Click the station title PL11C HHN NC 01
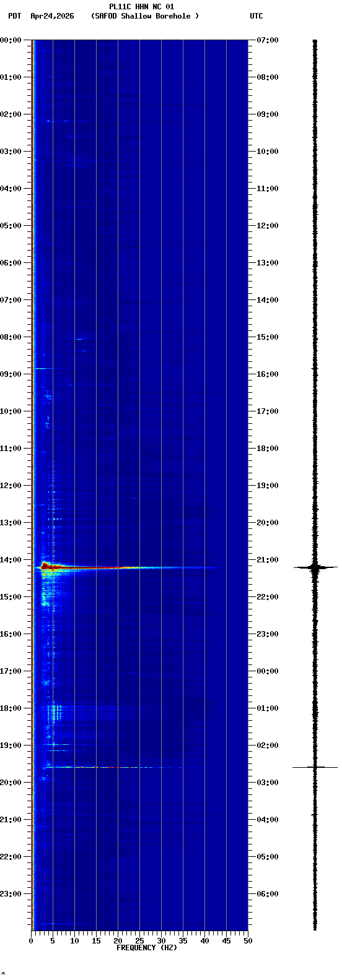This screenshot has width=342, height=980. (141, 7)
